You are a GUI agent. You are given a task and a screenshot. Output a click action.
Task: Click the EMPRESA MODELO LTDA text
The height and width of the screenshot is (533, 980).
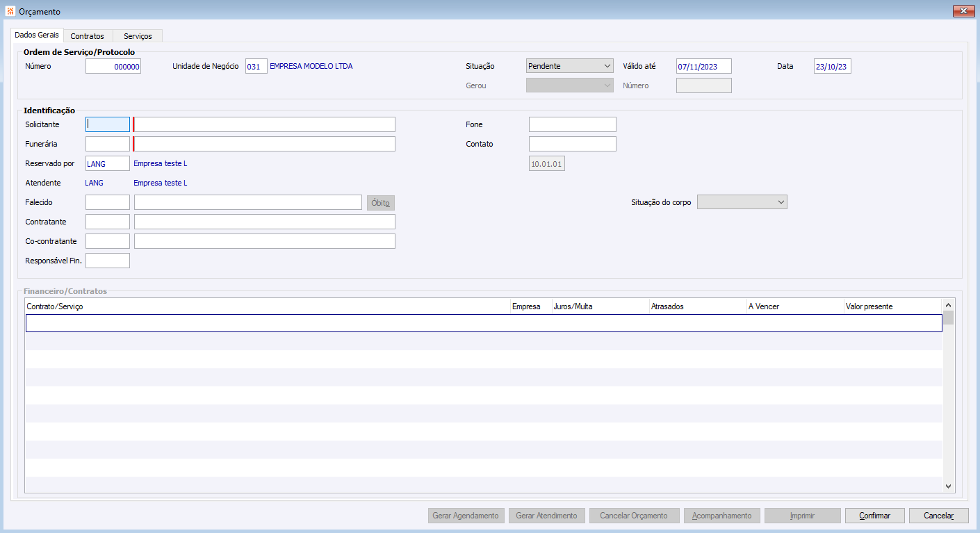click(x=311, y=67)
